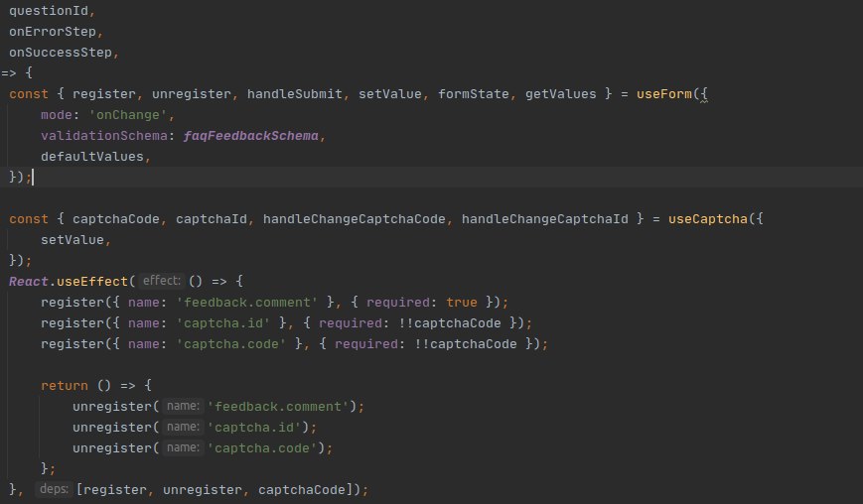Click the useEffect method name
Screen dimensions: 863x504
[92, 282]
